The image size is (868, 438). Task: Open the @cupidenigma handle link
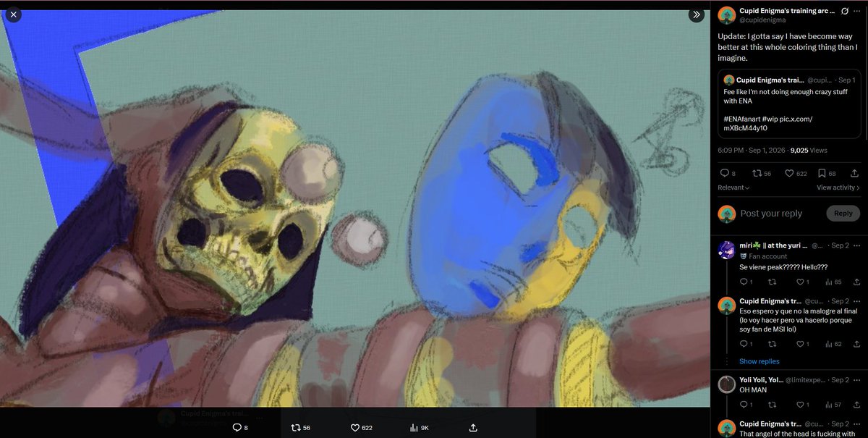point(762,20)
